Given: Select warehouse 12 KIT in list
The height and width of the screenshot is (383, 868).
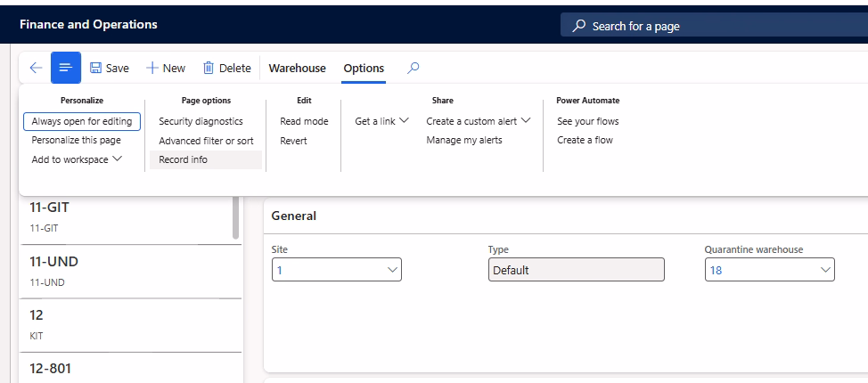Looking at the screenshot, I should [x=130, y=325].
